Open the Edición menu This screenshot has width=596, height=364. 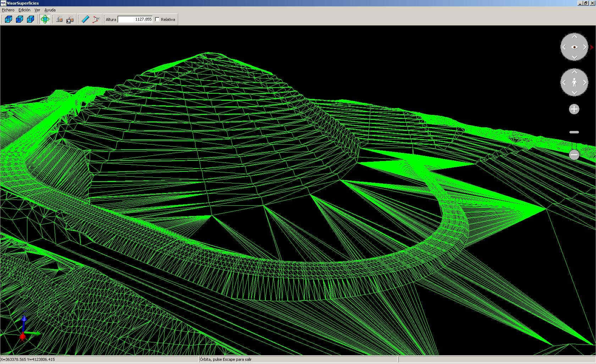[x=24, y=10]
